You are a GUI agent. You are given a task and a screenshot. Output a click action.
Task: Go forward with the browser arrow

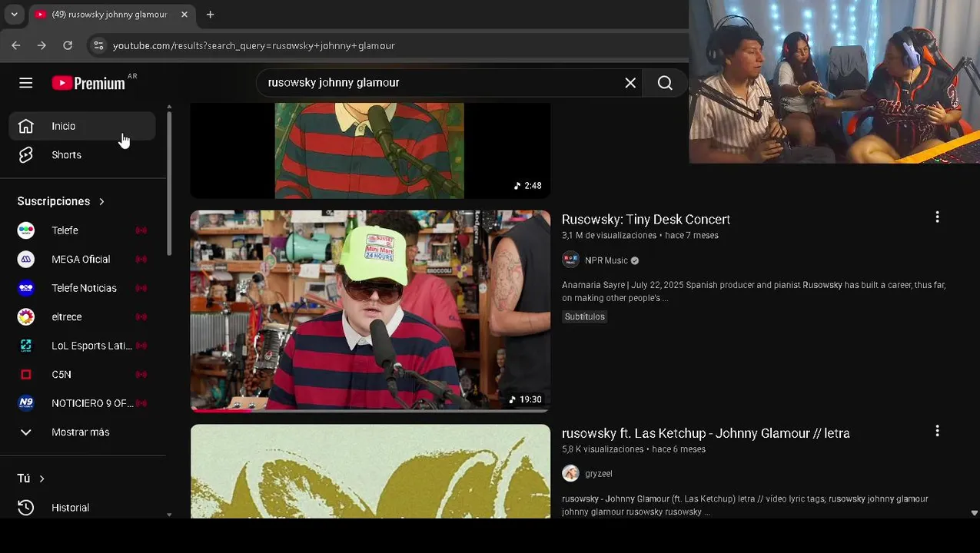click(42, 45)
